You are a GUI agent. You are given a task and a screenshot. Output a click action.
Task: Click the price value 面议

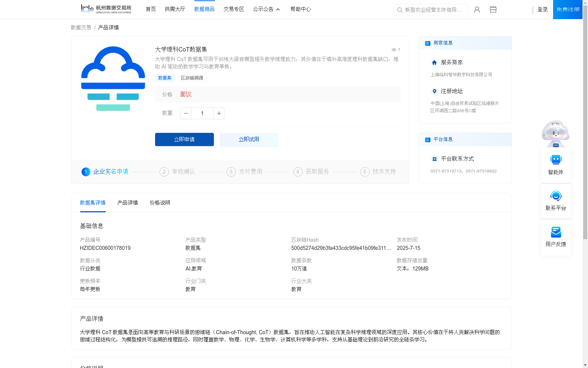point(186,95)
